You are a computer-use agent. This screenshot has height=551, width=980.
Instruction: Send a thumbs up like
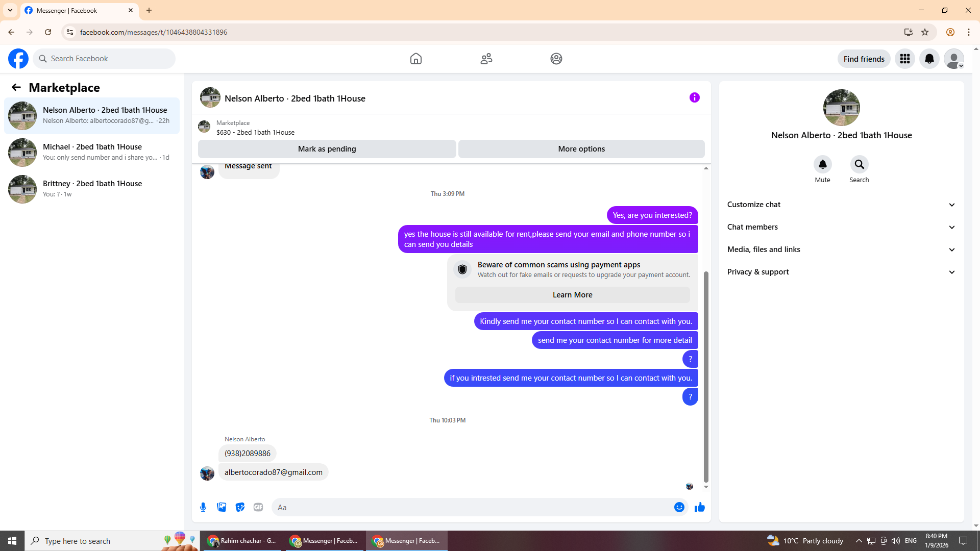click(x=699, y=507)
